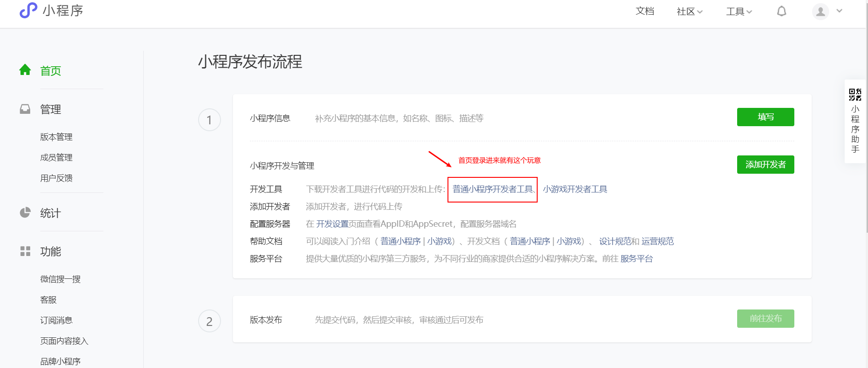Select 功能 section in sidebar
Viewport: 868px width, 368px height.
point(51,251)
